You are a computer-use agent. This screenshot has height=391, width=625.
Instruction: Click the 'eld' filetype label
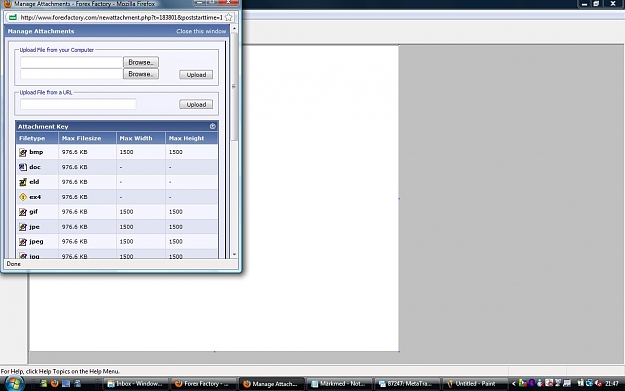pyautogui.click(x=34, y=182)
